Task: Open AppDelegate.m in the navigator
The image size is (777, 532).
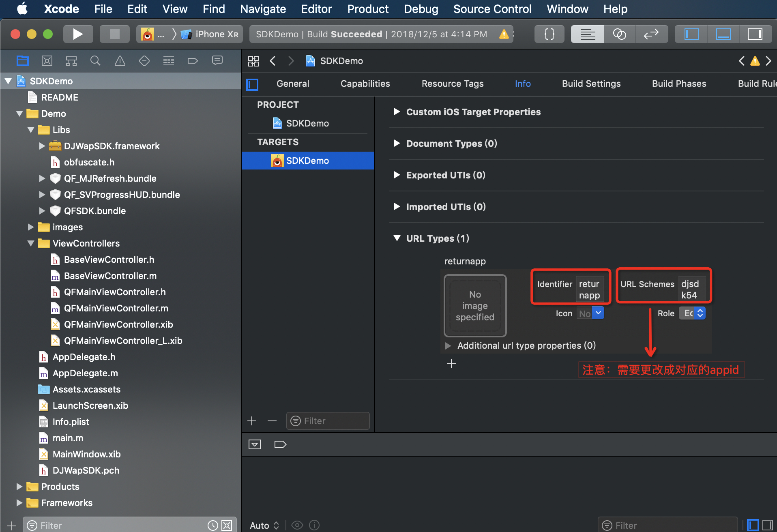Action: click(x=85, y=373)
